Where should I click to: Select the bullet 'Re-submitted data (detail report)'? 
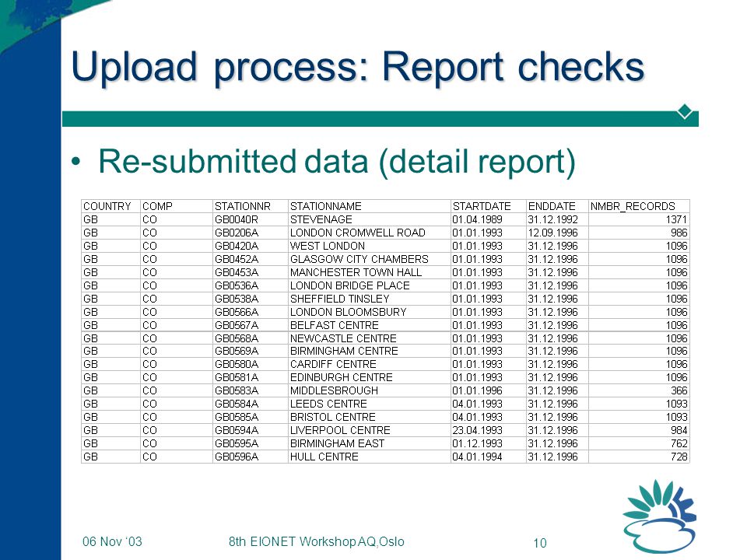coord(337,162)
